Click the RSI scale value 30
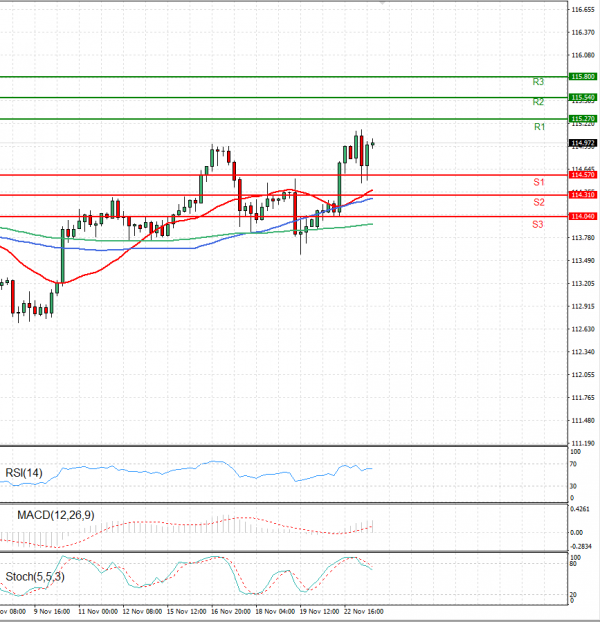This screenshot has height=622, width=600. pyautogui.click(x=573, y=486)
